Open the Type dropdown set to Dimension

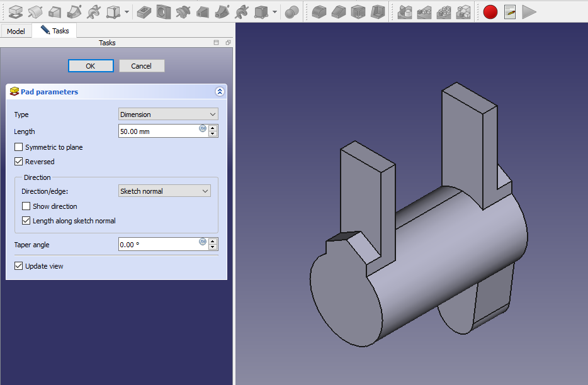point(168,114)
